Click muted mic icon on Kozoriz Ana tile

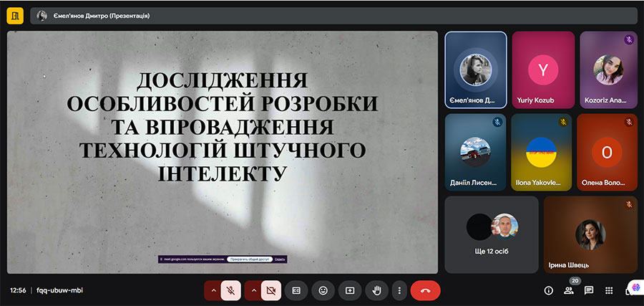pos(629,40)
